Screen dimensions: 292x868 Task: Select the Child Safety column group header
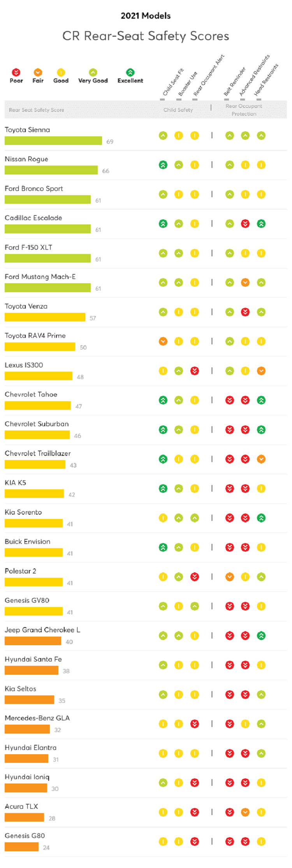[178, 110]
